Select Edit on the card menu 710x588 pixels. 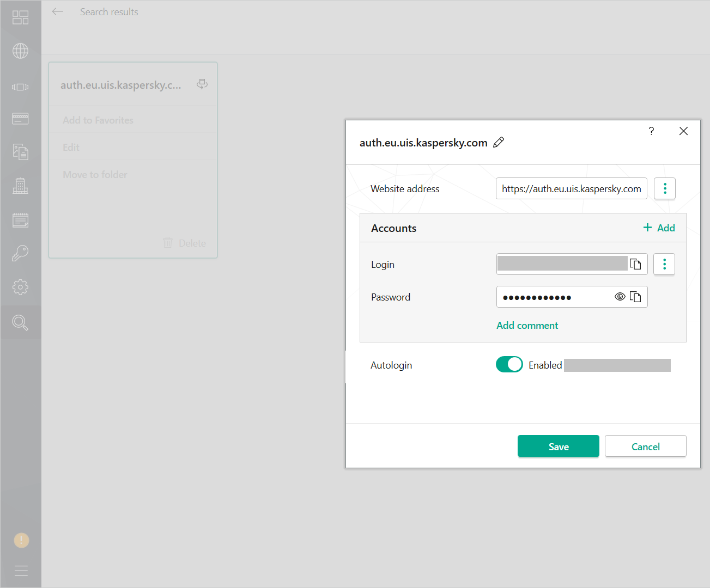tap(71, 148)
